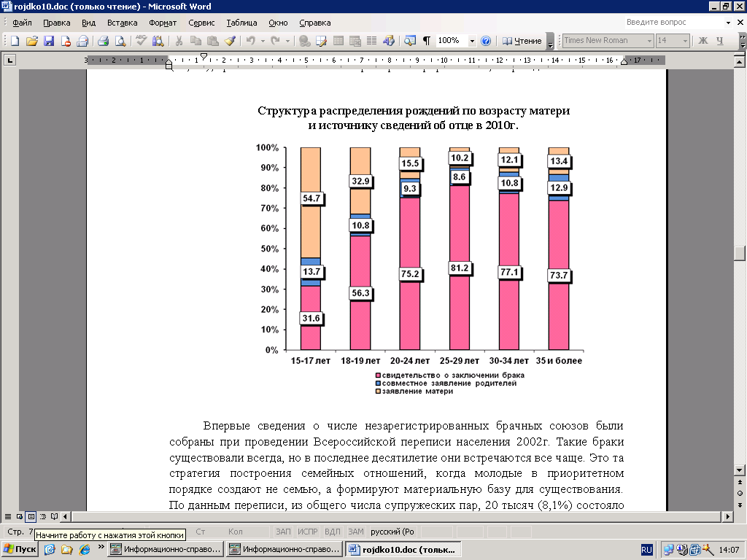Image resolution: width=747 pixels, height=560 pixels.
Task: Click the RU language indicator in tray
Action: click(646, 550)
